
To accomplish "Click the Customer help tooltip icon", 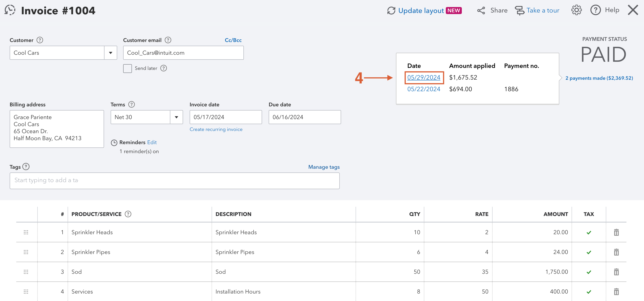I will (x=40, y=40).
